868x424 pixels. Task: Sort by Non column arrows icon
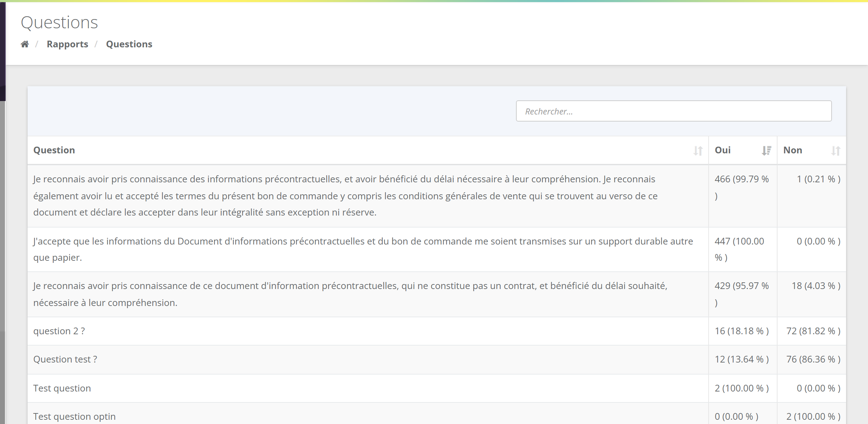(x=836, y=151)
